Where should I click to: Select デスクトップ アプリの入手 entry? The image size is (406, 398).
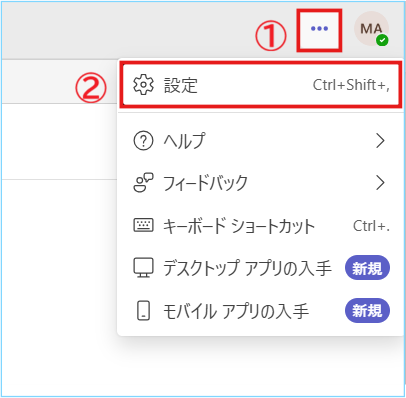click(261, 268)
